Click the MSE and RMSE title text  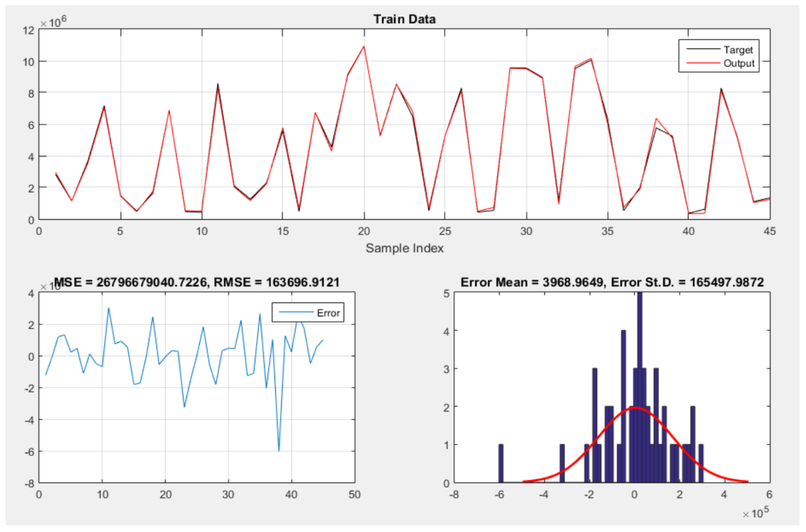tap(197, 282)
